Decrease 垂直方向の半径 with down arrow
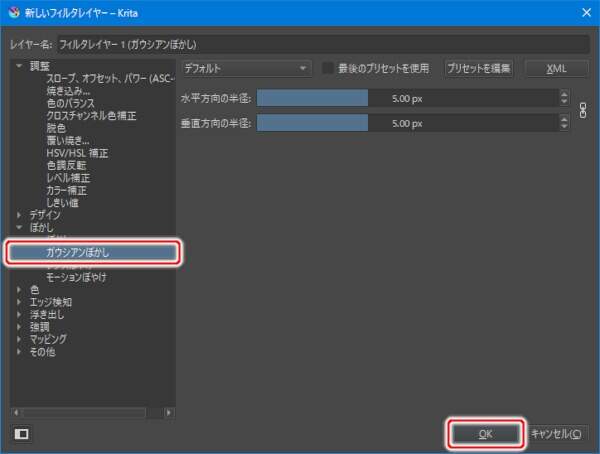The height and width of the screenshot is (454, 600). 564,127
